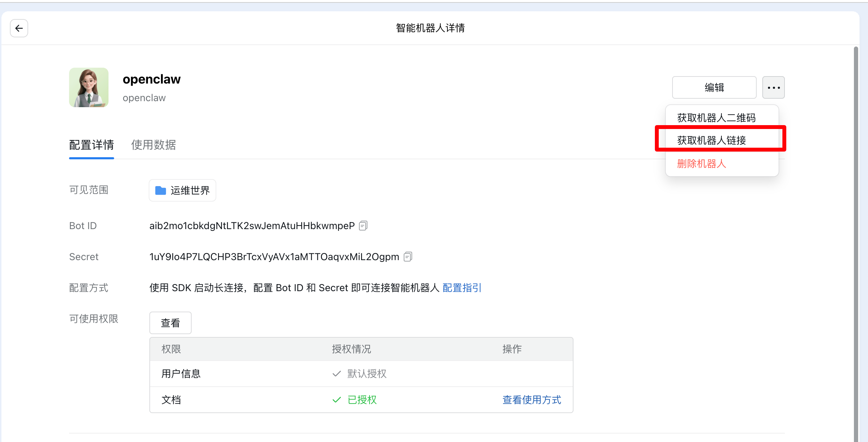This screenshot has width=868, height=442.
Task: Open the 配置指引 link
Action: tap(461, 288)
